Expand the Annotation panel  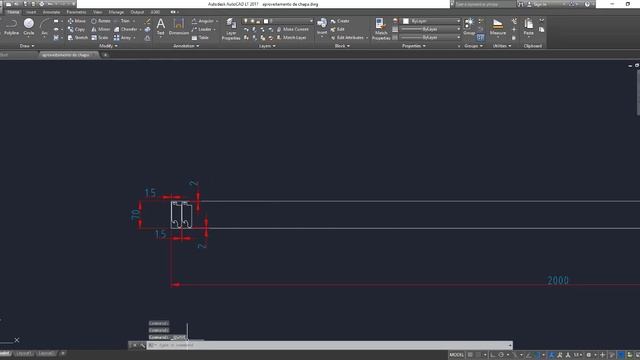(x=186, y=46)
